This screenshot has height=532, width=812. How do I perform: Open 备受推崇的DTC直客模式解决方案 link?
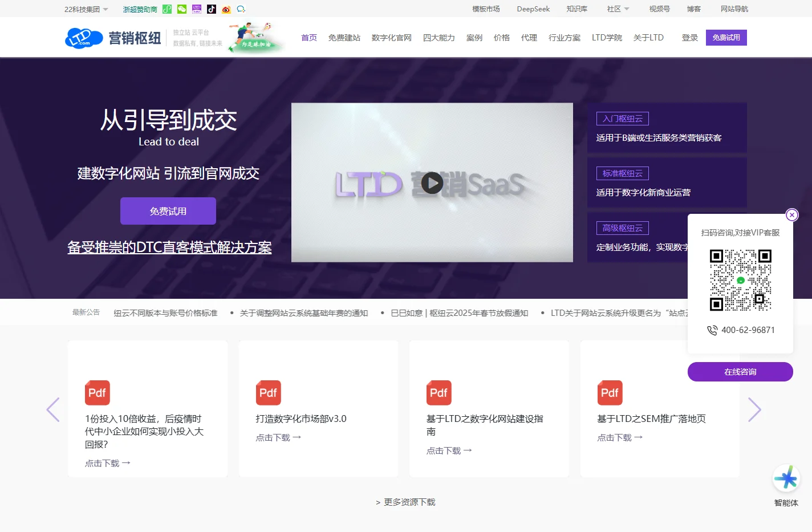169,247
